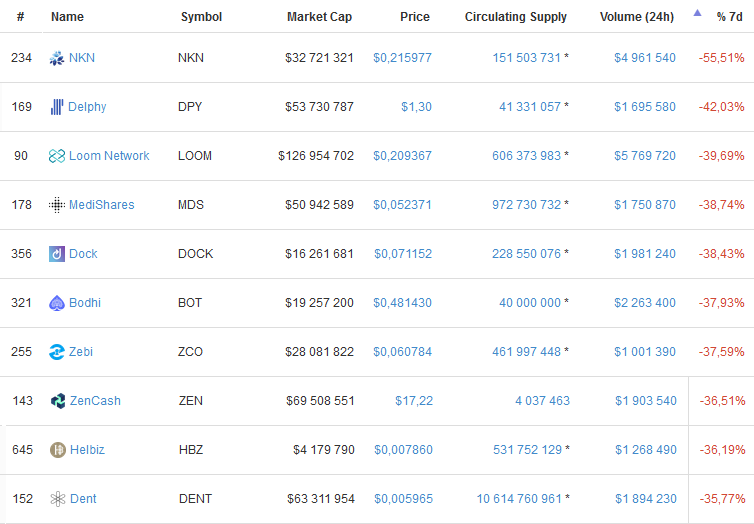The width and height of the screenshot is (754, 524).
Task: Select the -42,03% weekly change value
Action: (x=722, y=107)
